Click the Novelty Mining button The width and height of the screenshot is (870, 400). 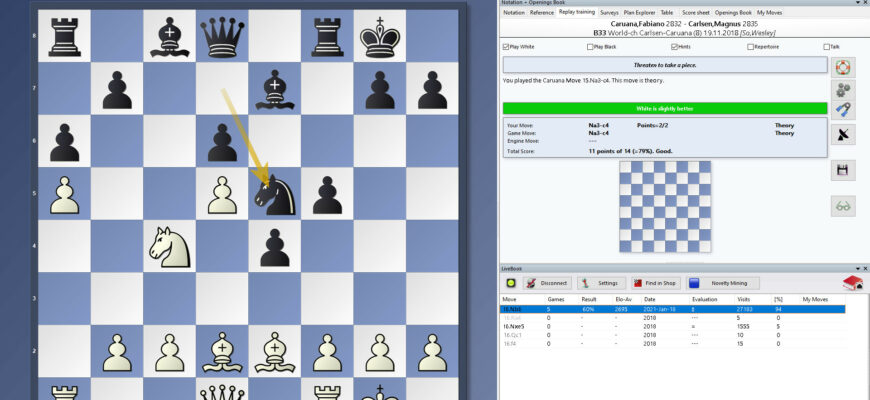click(723, 283)
